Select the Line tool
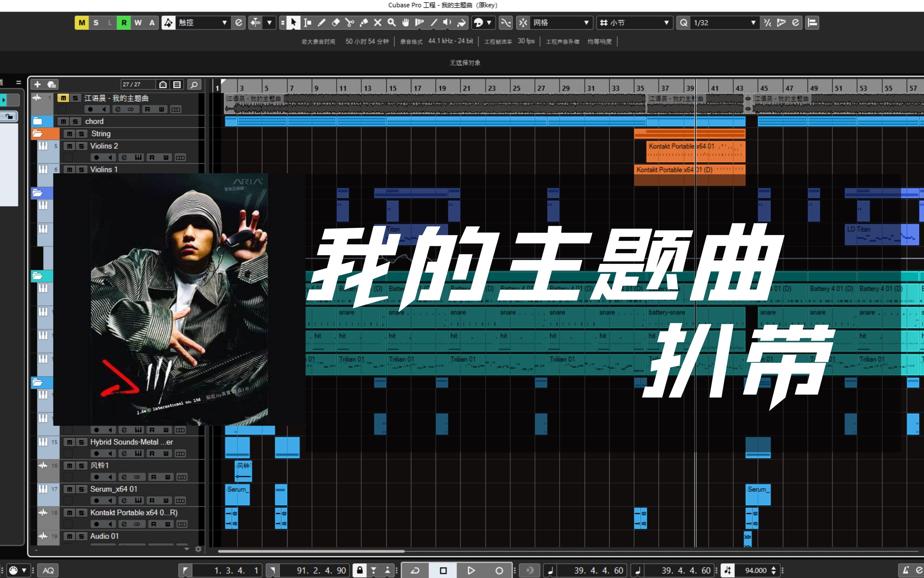Viewport: 924px width, 578px height. pyautogui.click(x=434, y=23)
